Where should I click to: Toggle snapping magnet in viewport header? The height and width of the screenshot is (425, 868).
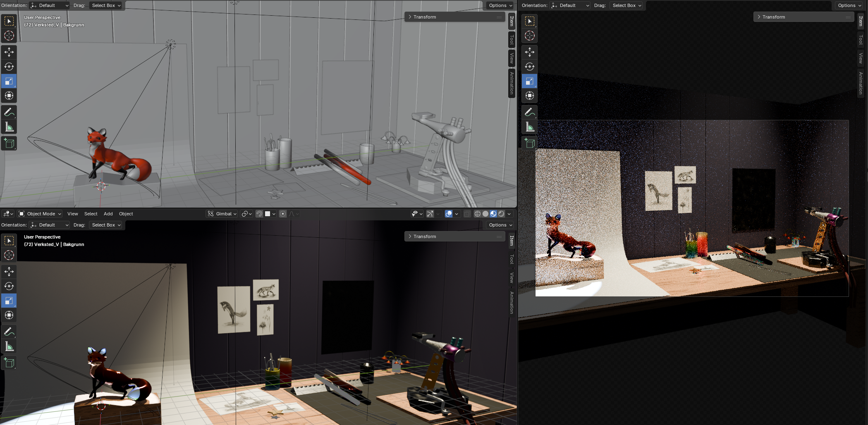(x=259, y=214)
